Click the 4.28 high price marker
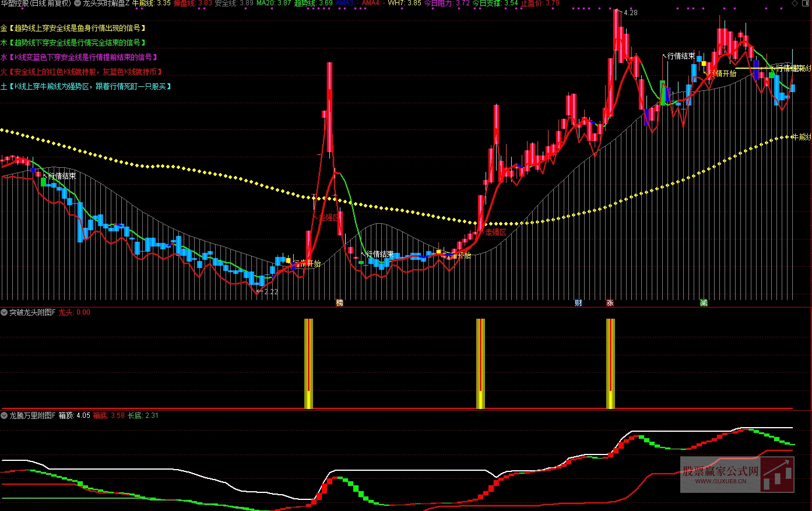This screenshot has height=511, width=812. click(x=630, y=12)
